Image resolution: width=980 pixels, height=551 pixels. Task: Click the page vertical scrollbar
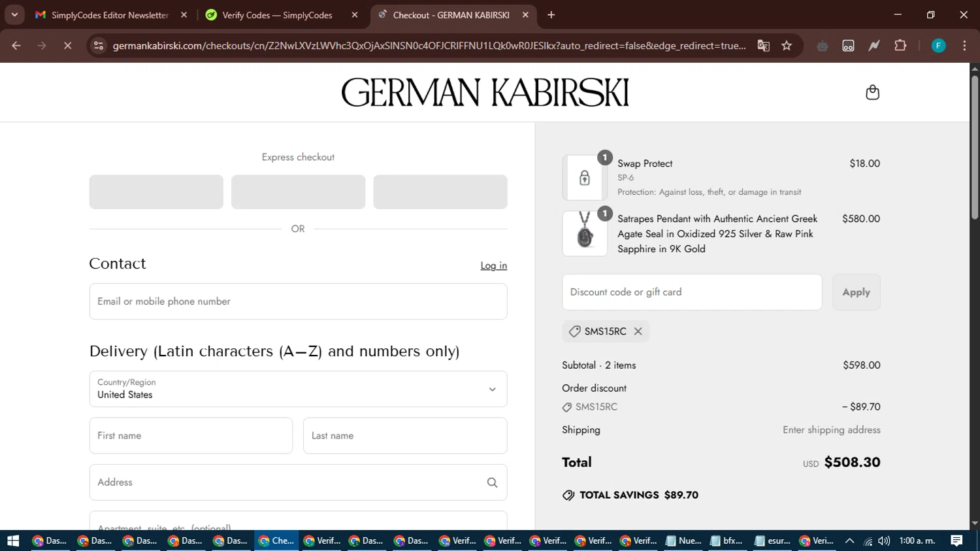(x=975, y=147)
